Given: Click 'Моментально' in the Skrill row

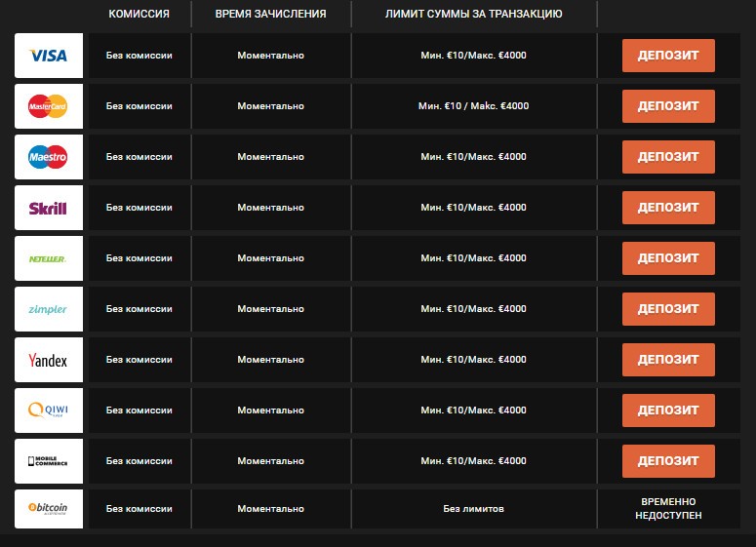Looking at the screenshot, I should coord(270,208).
